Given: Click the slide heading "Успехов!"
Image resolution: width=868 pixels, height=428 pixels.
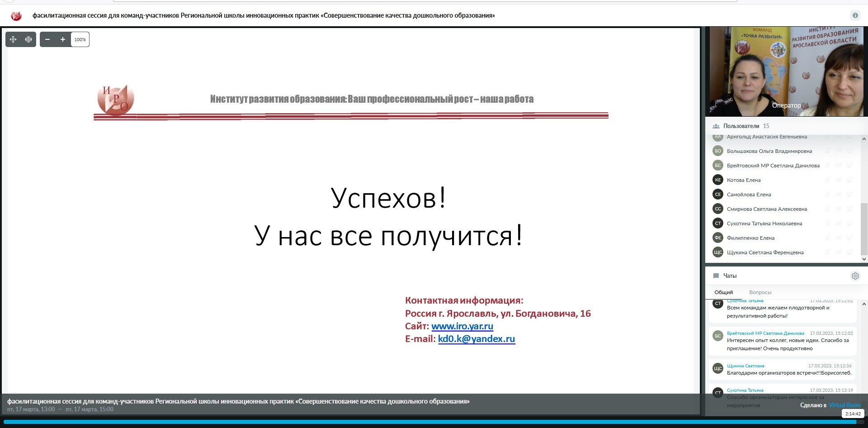Looking at the screenshot, I should (388, 198).
